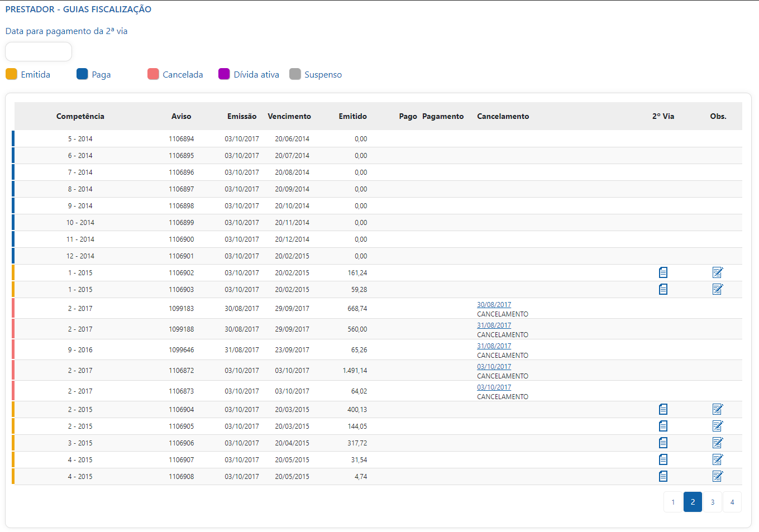Click the purple Dívida ativa legend swatch
The image size is (759, 532).
tap(224, 74)
